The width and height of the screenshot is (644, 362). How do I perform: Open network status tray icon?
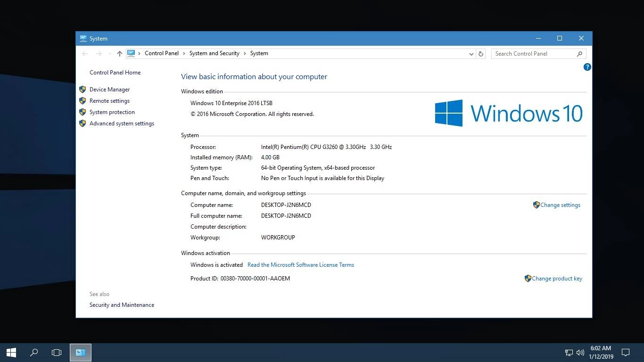[x=569, y=353]
